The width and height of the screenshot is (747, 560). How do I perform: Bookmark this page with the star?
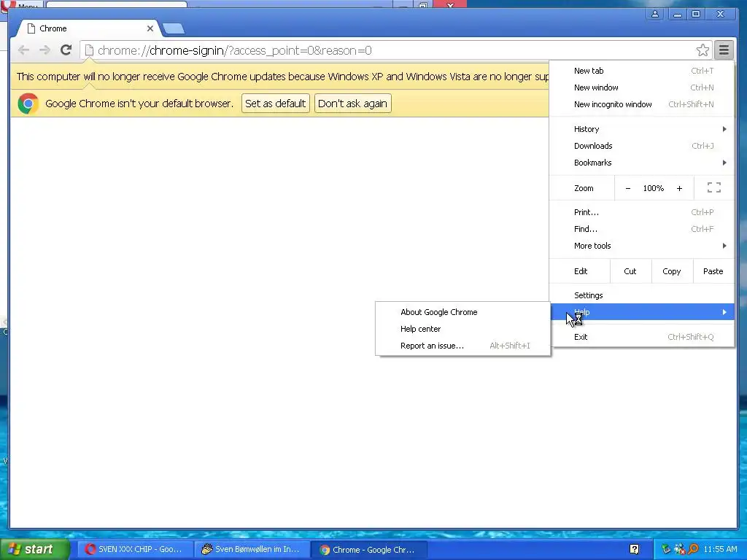pos(703,50)
